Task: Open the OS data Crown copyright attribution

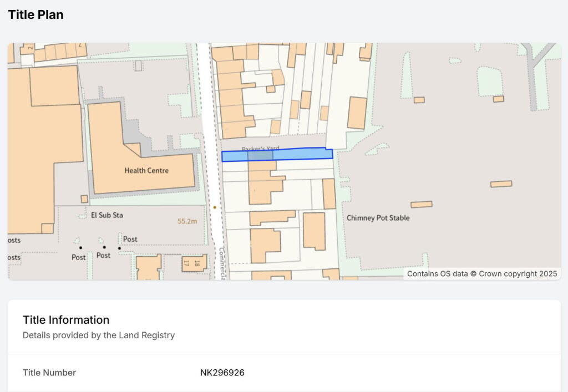Action: tap(481, 274)
